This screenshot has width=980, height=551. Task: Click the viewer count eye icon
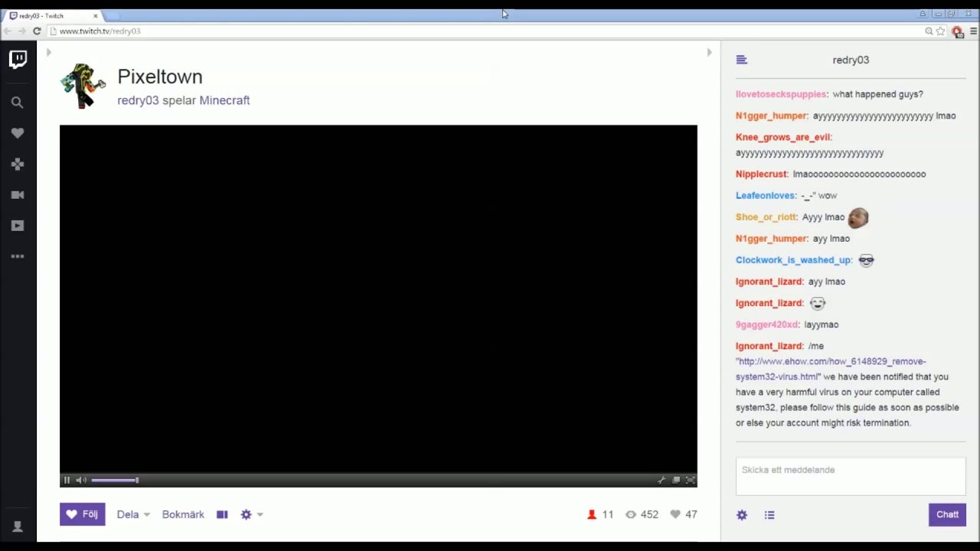tap(631, 514)
